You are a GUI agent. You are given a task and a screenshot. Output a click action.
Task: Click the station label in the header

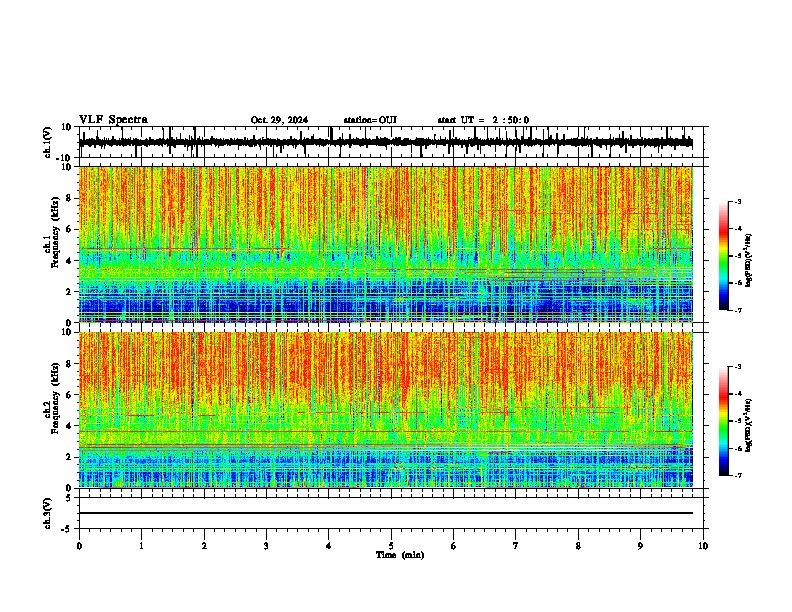pyautogui.click(x=370, y=120)
